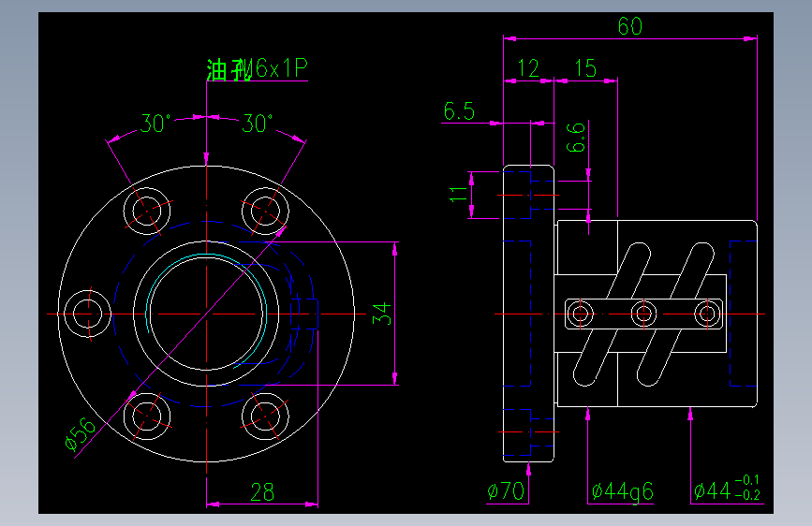Screen dimensions: 812x526
Task: Click the "M6x1P" oil hole annotation
Action: pyautogui.click(x=274, y=68)
